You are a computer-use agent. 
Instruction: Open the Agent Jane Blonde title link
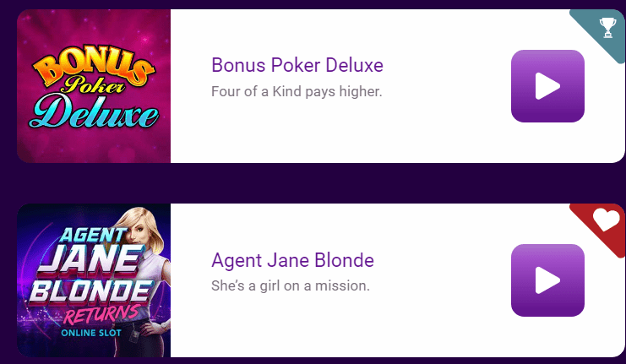click(x=292, y=260)
